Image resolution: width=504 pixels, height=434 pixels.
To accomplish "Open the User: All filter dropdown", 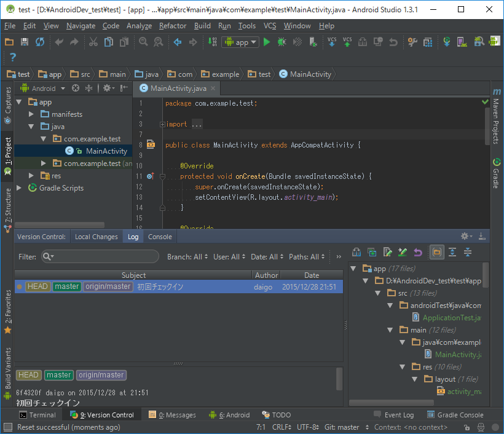I will 229,257.
